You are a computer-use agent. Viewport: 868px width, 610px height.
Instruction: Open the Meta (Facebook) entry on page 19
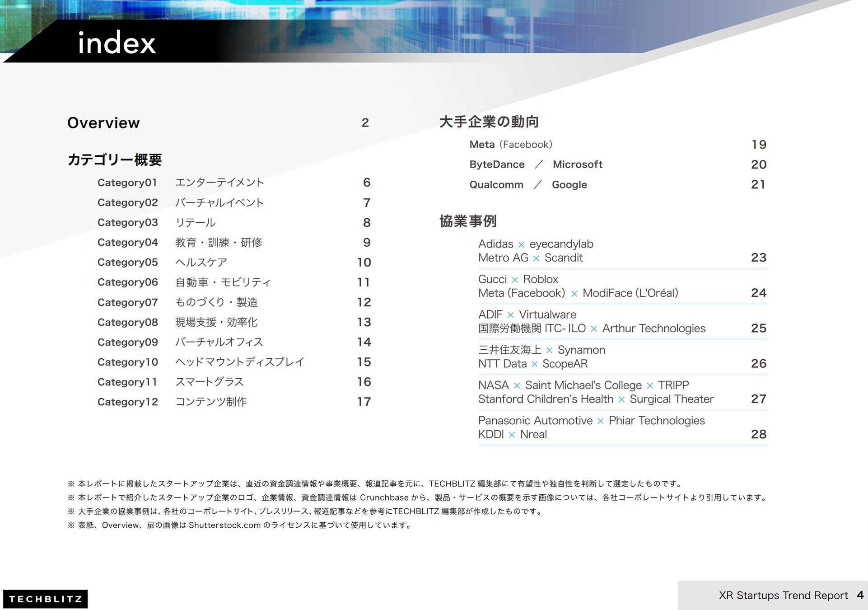click(x=511, y=145)
